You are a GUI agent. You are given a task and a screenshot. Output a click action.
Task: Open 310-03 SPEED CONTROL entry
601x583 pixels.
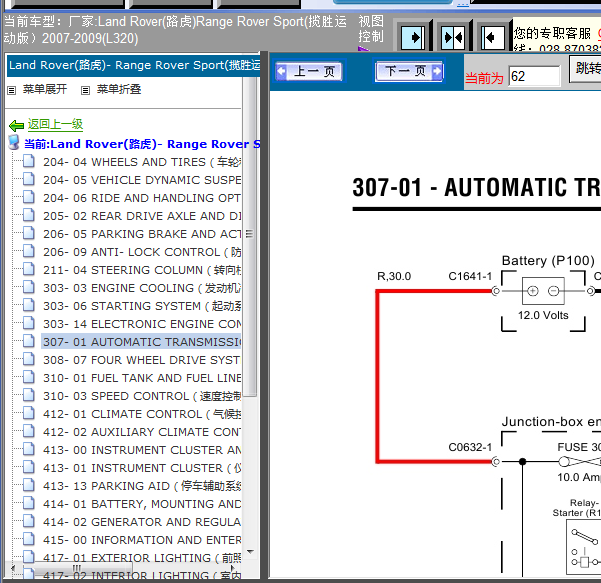142,396
